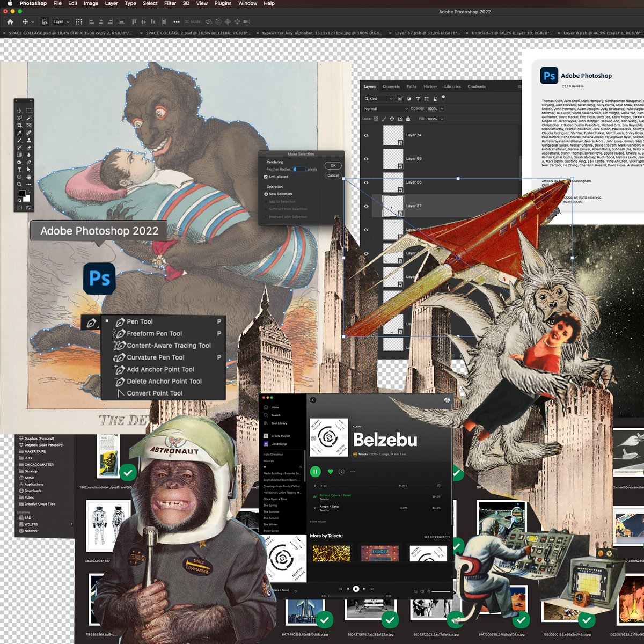644x644 pixels.
Task: Open the Move tool preset dropdown arrow
Action: [33, 23]
